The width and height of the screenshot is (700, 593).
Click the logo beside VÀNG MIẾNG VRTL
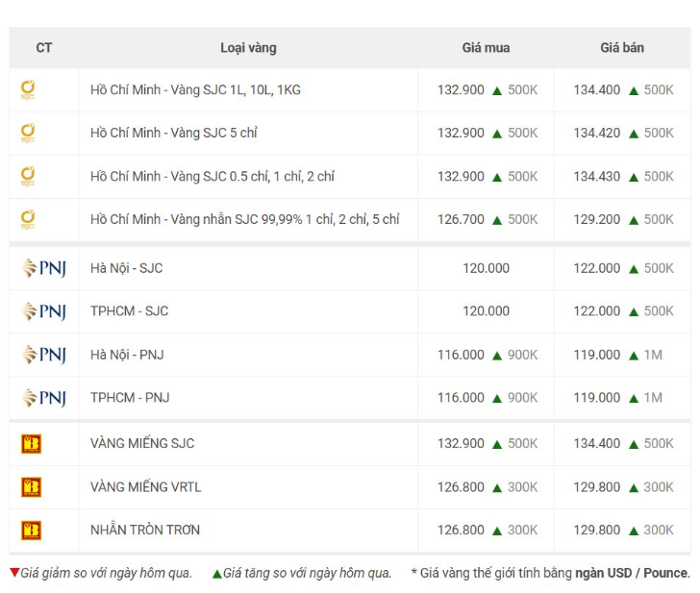point(31,487)
